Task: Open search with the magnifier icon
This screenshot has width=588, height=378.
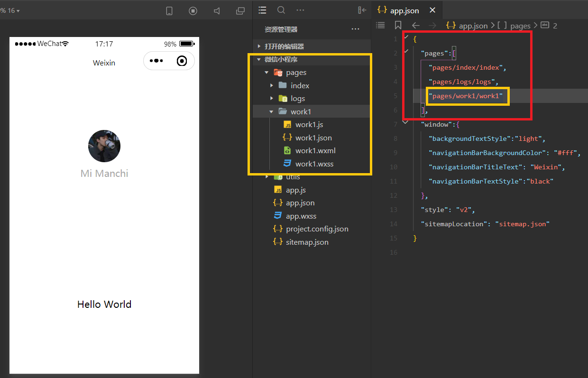Action: [281, 10]
